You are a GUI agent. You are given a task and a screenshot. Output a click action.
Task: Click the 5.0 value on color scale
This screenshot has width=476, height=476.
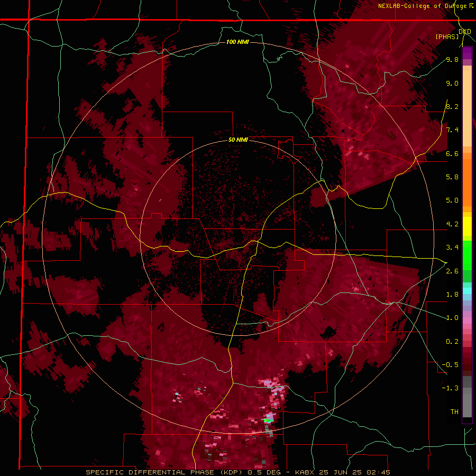tap(452, 200)
